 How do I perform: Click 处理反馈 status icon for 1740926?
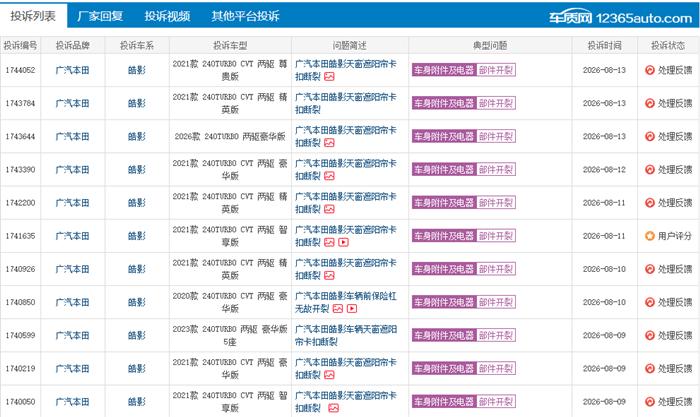(x=650, y=269)
